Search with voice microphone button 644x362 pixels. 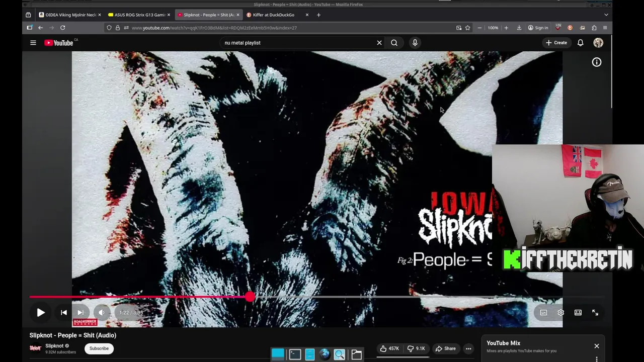(x=415, y=43)
